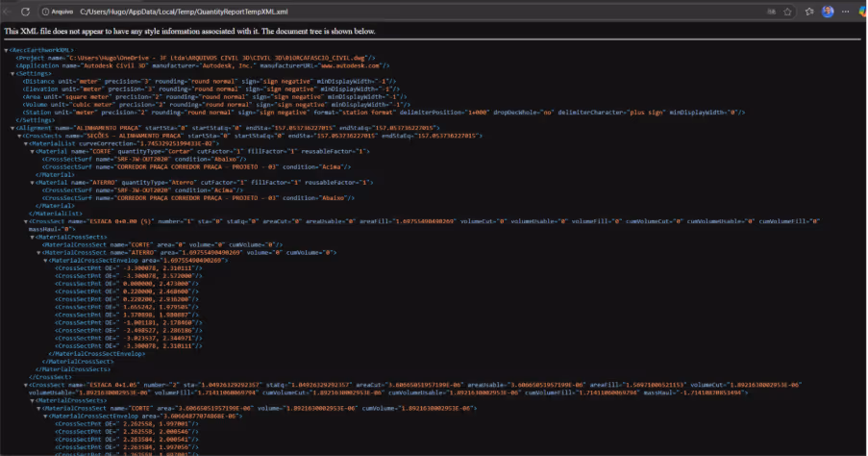Click CrossSectPnt -2.498527, 2.286186 line
This screenshot has height=456, width=868.
(x=129, y=330)
